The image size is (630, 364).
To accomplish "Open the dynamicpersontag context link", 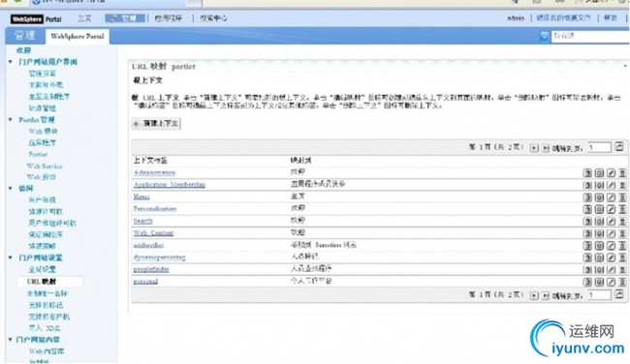I will tap(160, 258).
